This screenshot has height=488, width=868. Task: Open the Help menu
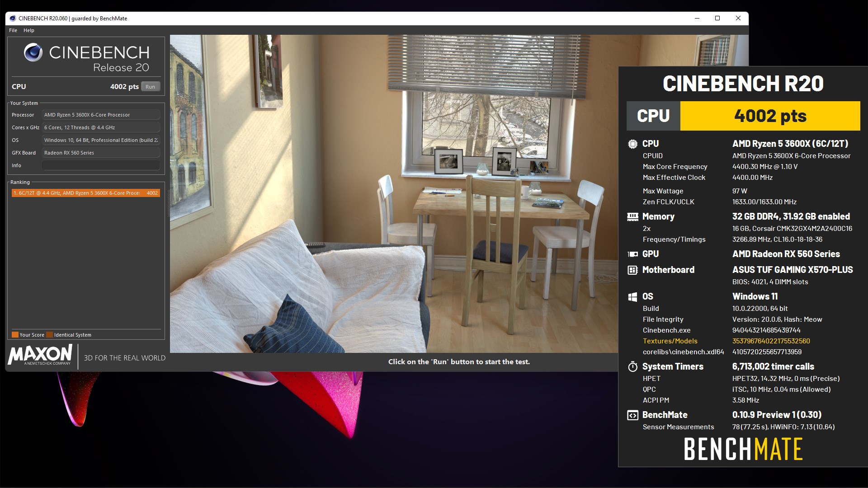29,30
